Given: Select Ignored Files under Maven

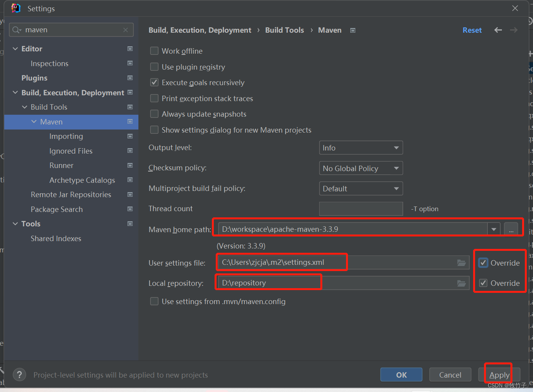Looking at the screenshot, I should pos(71,151).
